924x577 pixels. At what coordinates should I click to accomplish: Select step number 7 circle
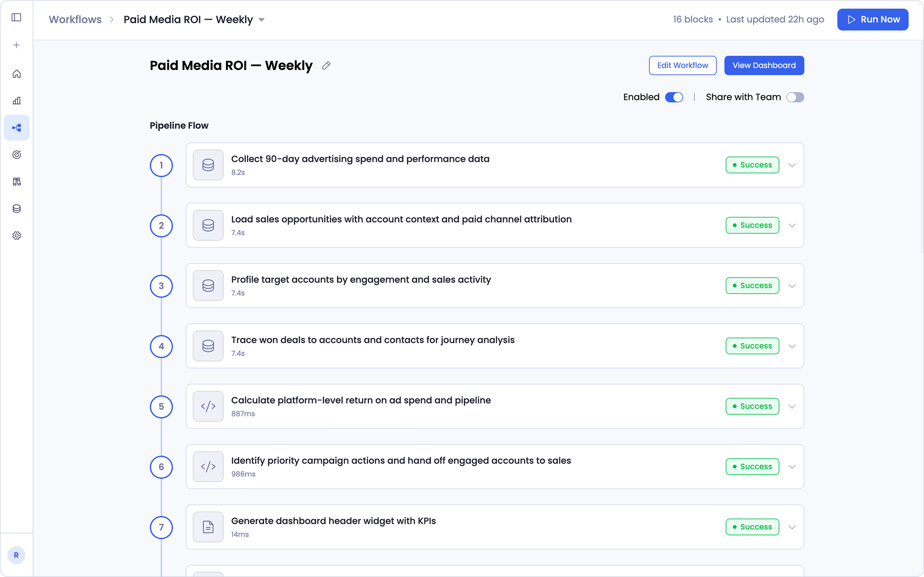click(161, 527)
